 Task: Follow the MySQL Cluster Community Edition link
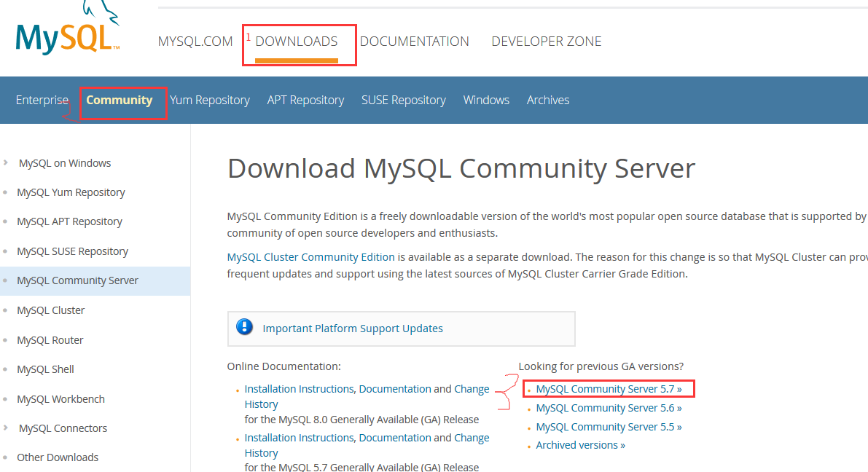(310, 257)
